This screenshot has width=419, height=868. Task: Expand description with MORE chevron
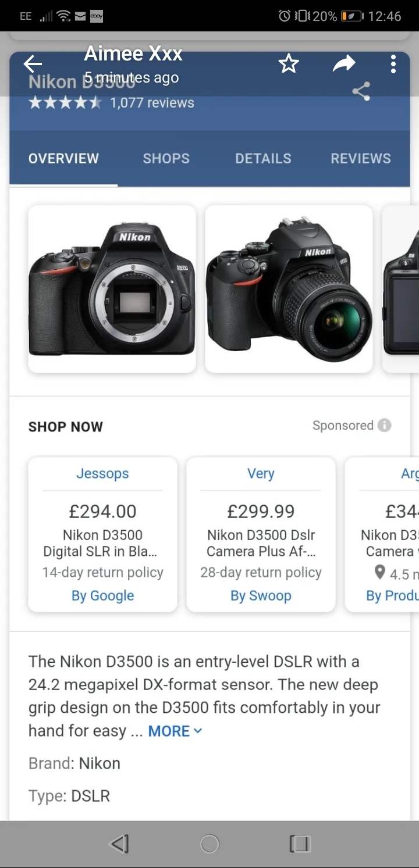[x=175, y=731]
